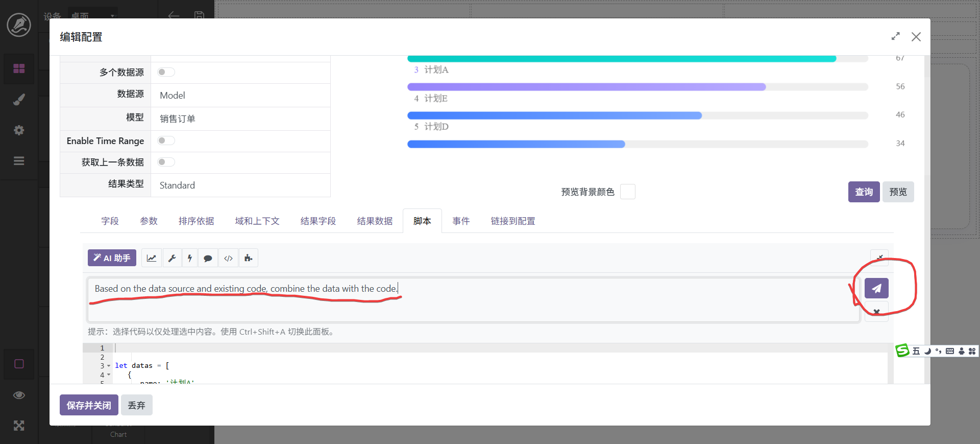Click the puzzle piece plugin icon
This screenshot has height=444, width=980.
click(248, 258)
